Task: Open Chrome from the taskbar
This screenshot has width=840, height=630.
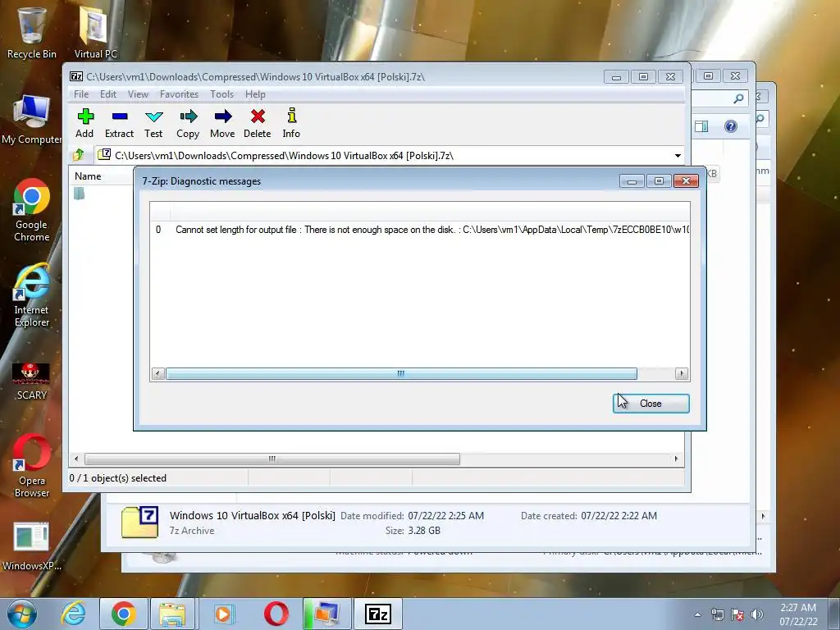Action: [123, 614]
